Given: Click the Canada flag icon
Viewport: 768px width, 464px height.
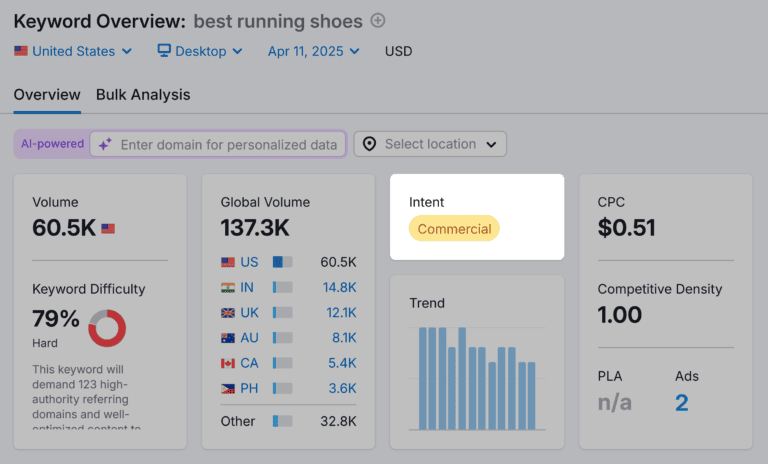Looking at the screenshot, I should coord(228,363).
